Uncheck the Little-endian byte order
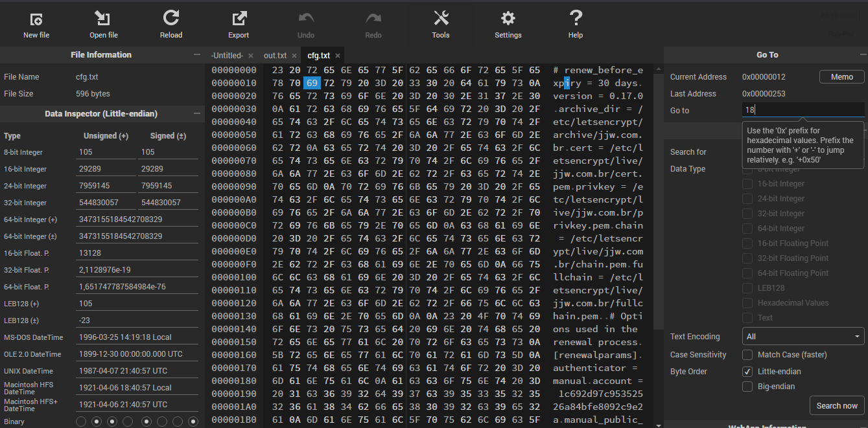 click(x=747, y=372)
